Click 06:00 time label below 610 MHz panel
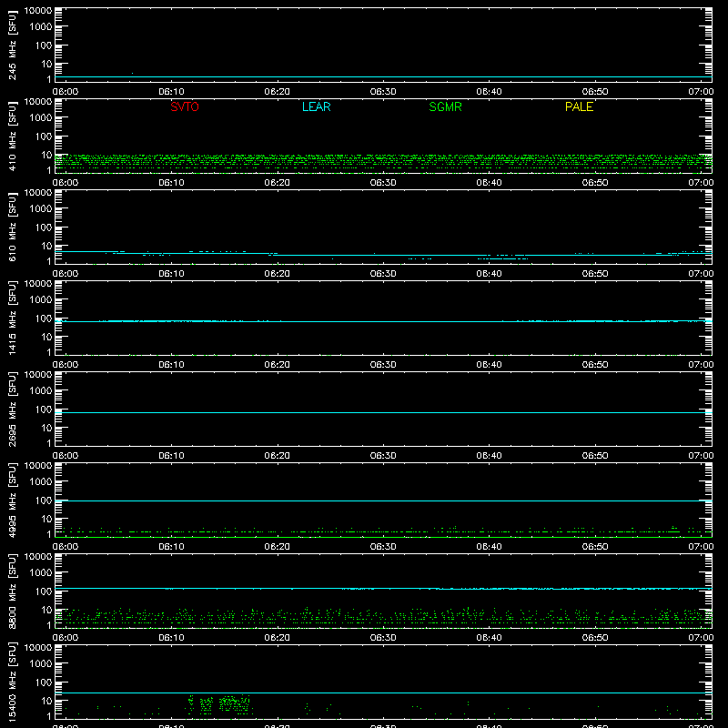 click(x=66, y=274)
